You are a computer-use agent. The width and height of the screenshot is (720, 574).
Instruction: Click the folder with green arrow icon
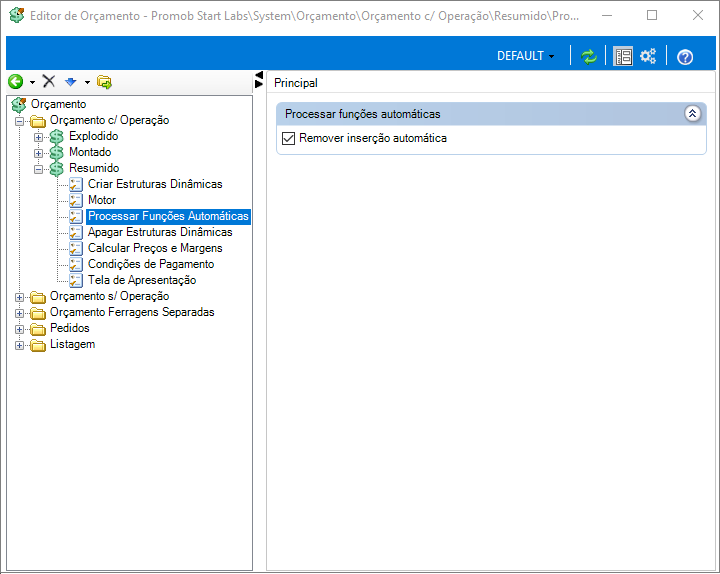104,82
